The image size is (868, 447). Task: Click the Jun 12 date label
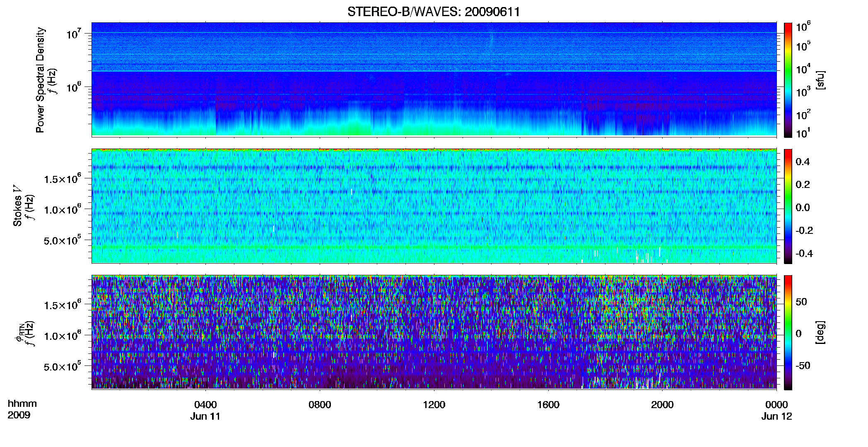coord(776,416)
